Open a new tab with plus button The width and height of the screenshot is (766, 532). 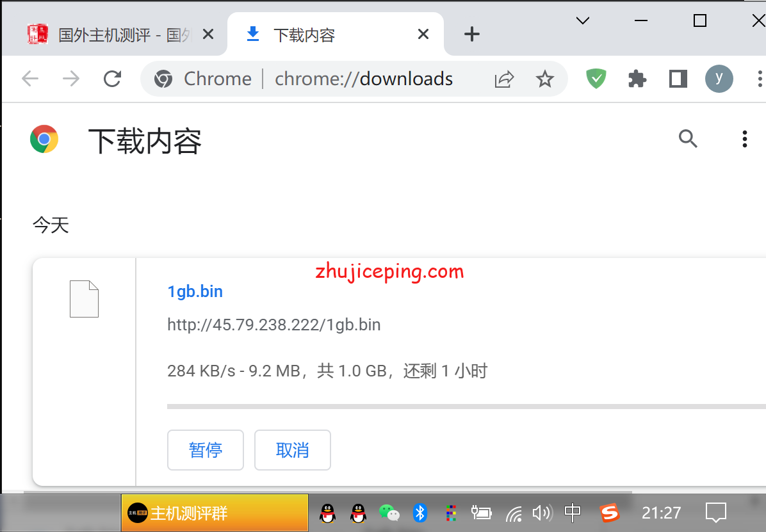(x=472, y=34)
